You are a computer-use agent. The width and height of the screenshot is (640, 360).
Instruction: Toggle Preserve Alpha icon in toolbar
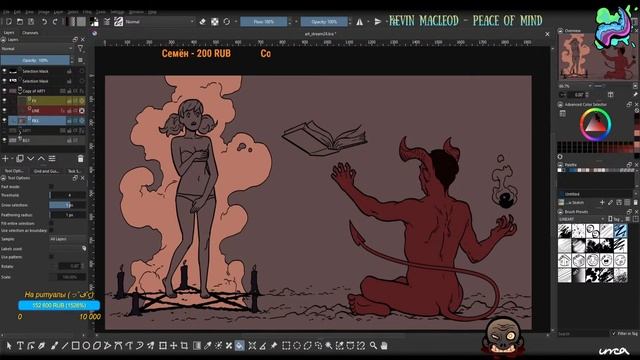(x=214, y=22)
